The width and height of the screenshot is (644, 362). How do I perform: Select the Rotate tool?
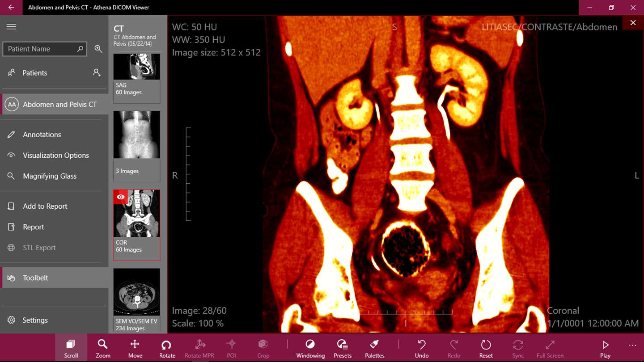[x=167, y=348]
